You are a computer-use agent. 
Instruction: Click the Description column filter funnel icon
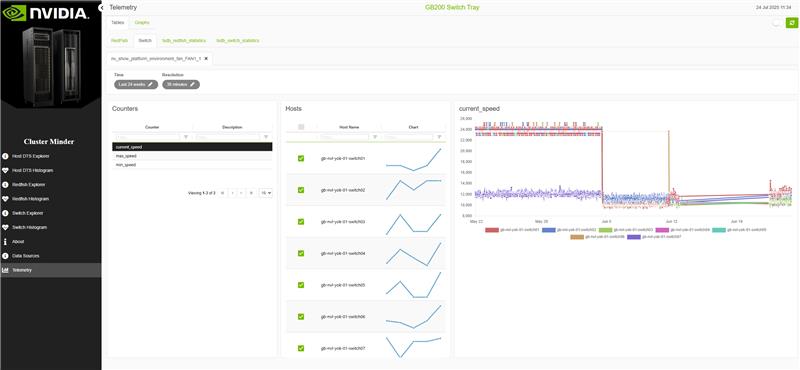(266, 137)
